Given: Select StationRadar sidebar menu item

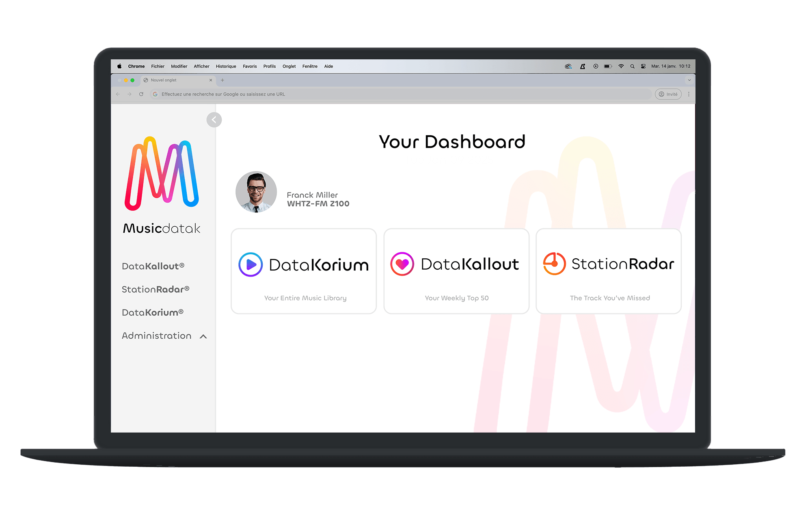Looking at the screenshot, I should coord(155,289).
